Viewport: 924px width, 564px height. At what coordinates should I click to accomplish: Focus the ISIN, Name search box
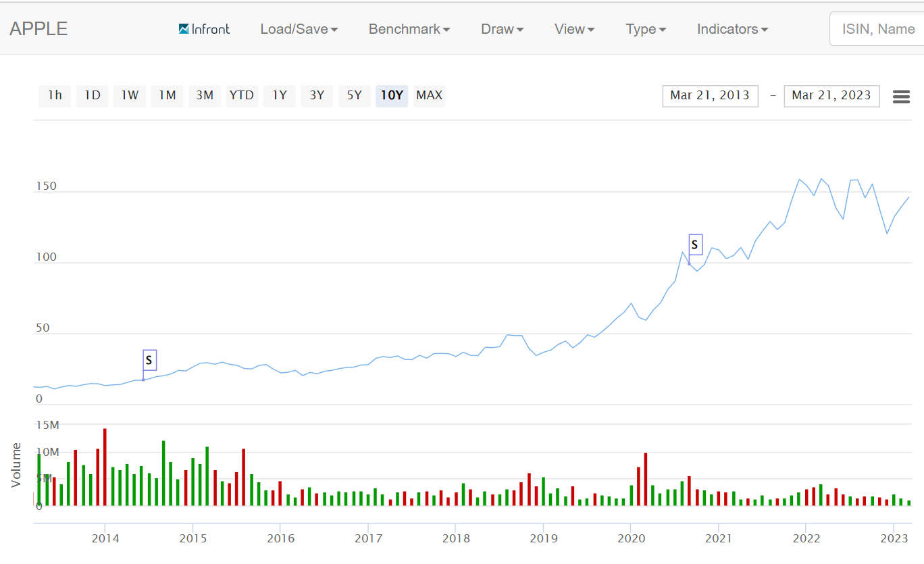point(877,29)
